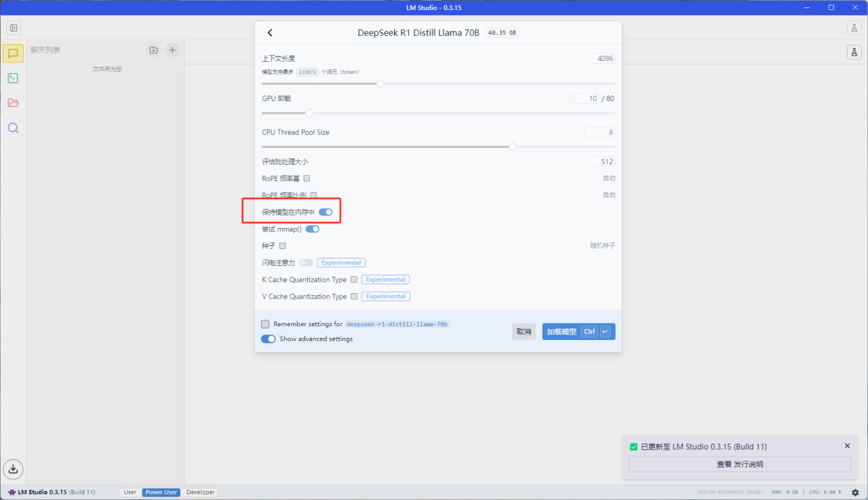
Task: Click the 聊天列表 heading
Action: click(x=45, y=50)
